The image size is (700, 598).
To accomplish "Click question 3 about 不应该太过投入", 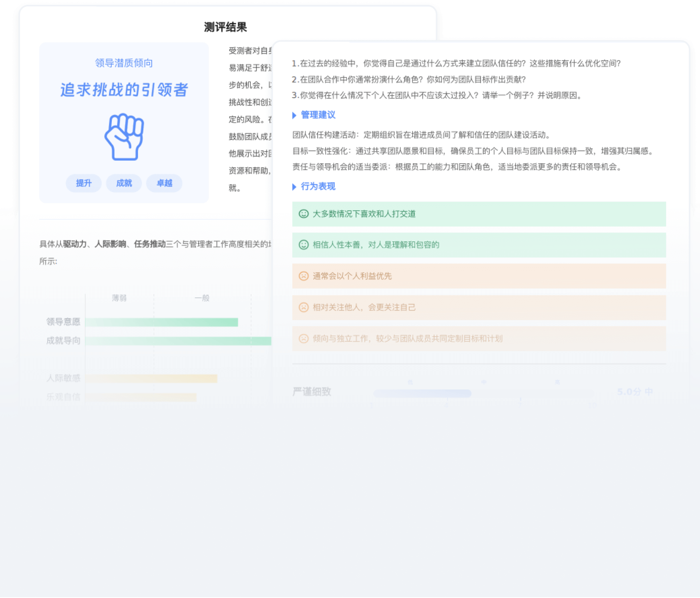I will pyautogui.click(x=437, y=95).
